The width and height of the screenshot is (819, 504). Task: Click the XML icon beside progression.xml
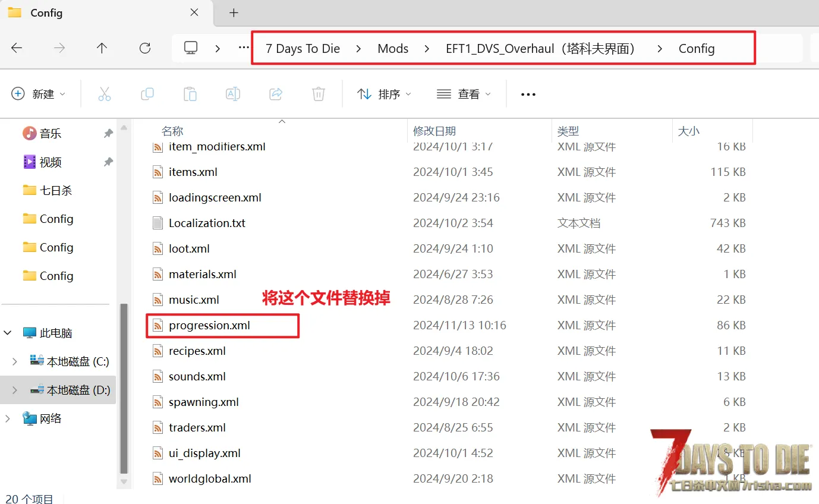pos(157,325)
